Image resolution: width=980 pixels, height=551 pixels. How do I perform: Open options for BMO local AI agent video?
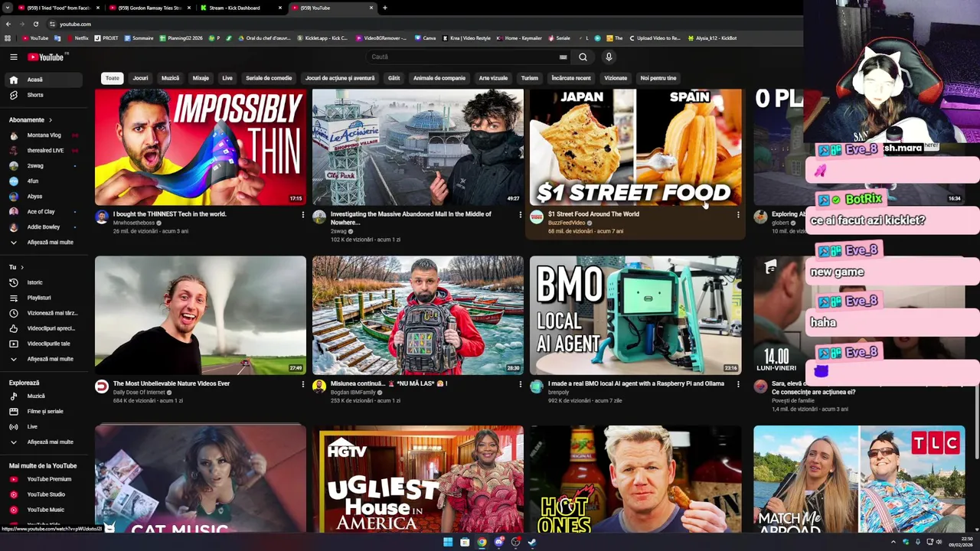(738, 384)
